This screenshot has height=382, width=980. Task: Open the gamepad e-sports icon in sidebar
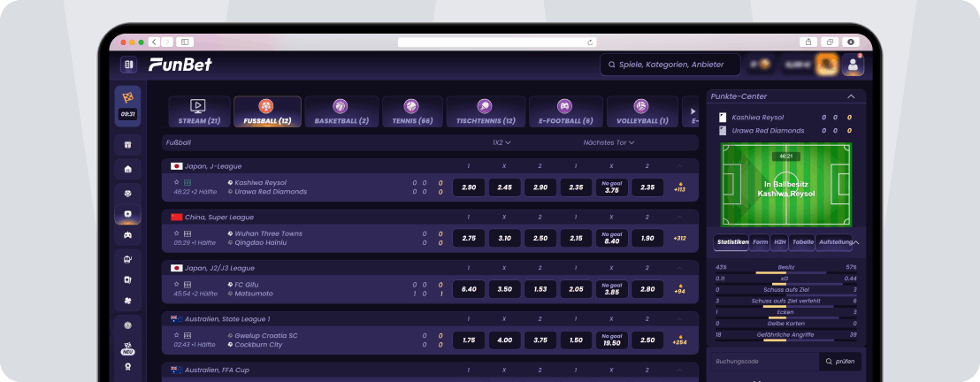pos(127,235)
